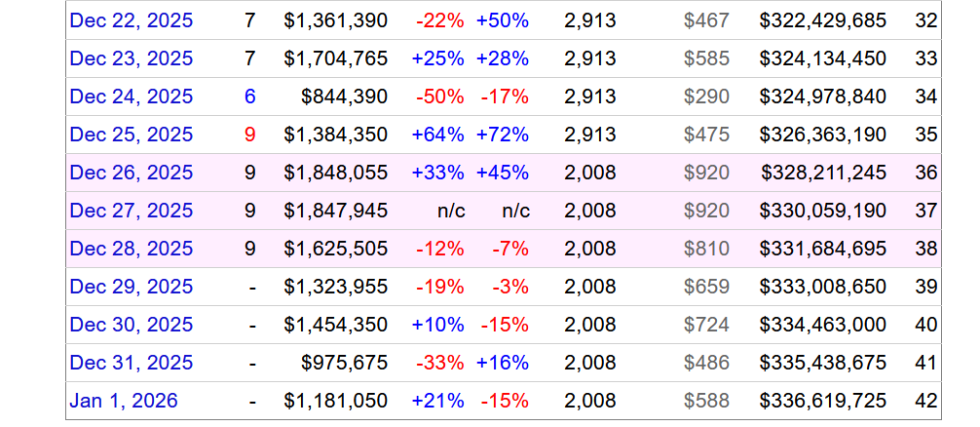Select the Dec 27, 2025 date link

[131, 211]
